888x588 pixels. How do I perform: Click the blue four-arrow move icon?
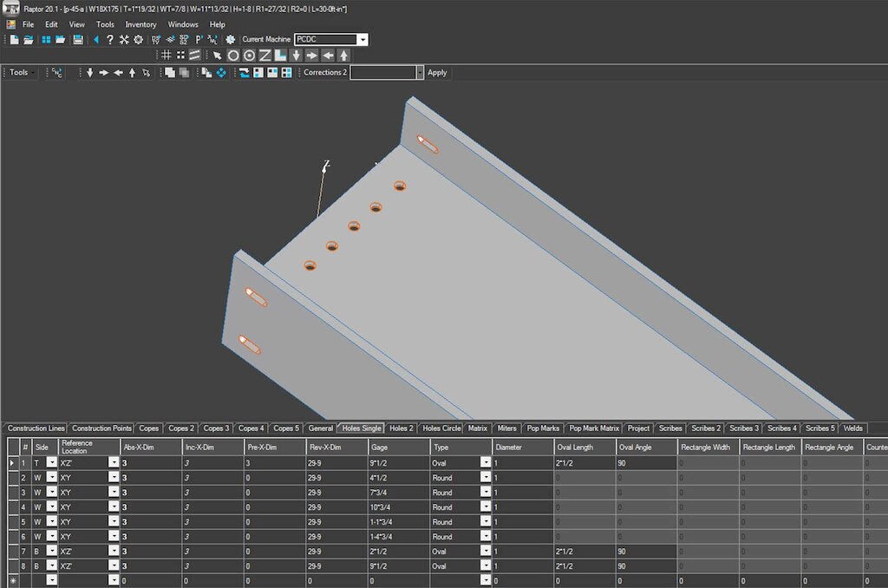point(222,73)
